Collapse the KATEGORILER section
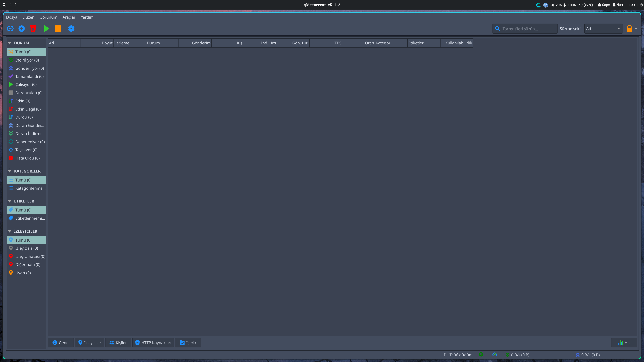Image resolution: width=644 pixels, height=362 pixels. [x=10, y=171]
